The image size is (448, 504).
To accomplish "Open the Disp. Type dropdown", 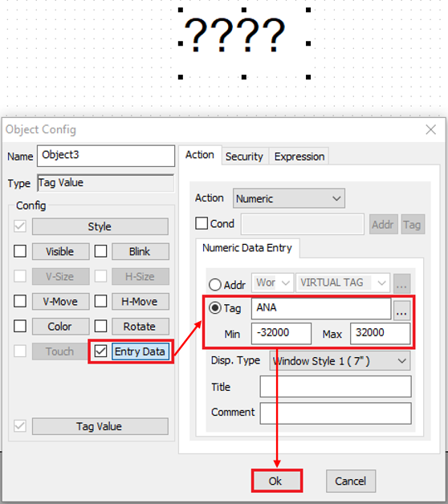I will 340,361.
